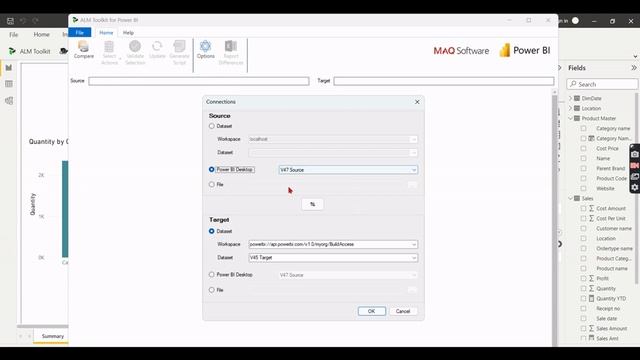Click the Undo icon in Power BI title bar
The height and width of the screenshot is (360, 640).
pyautogui.click(x=23, y=20)
